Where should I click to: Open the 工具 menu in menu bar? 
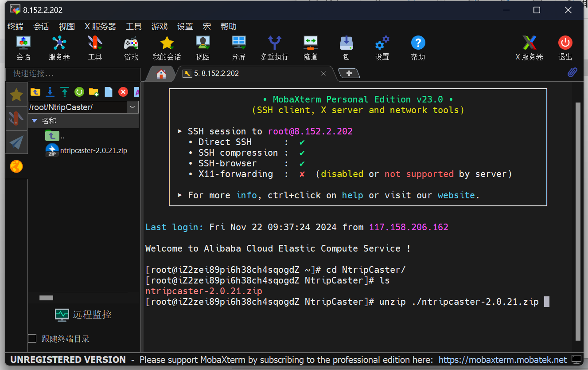click(134, 27)
